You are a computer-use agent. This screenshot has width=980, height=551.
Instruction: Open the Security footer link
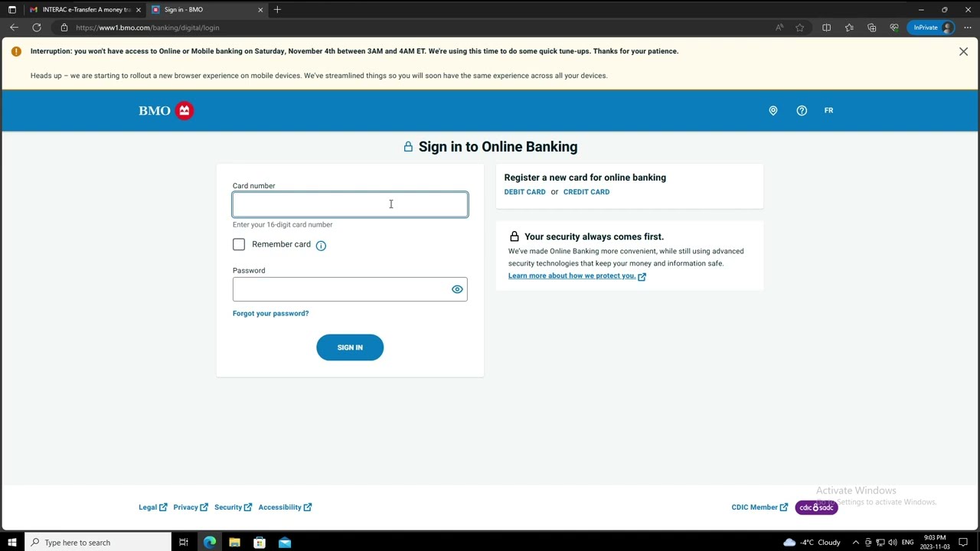(x=233, y=507)
